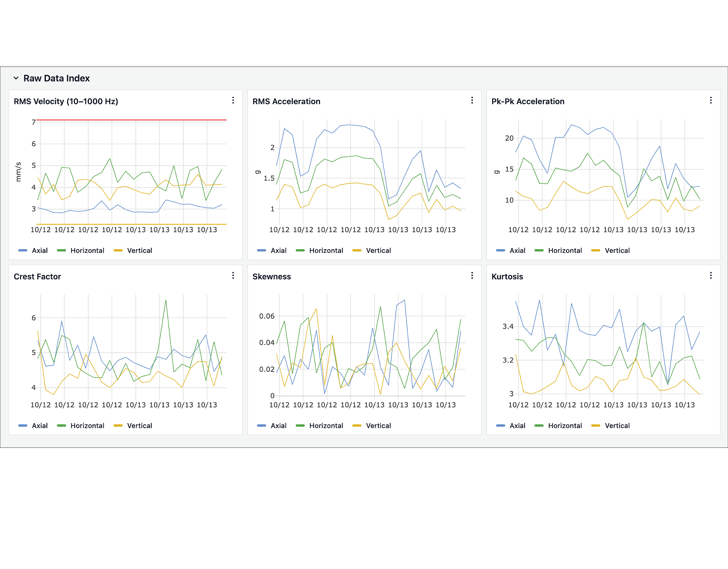Click the Kurtosis panel title
Image resolution: width=728 pixels, height=569 pixels.
point(507,277)
